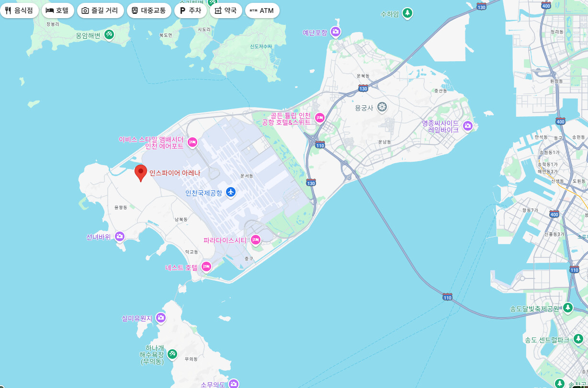Click the 인천국제공항 label text
This screenshot has height=388, width=588.
coord(204,193)
